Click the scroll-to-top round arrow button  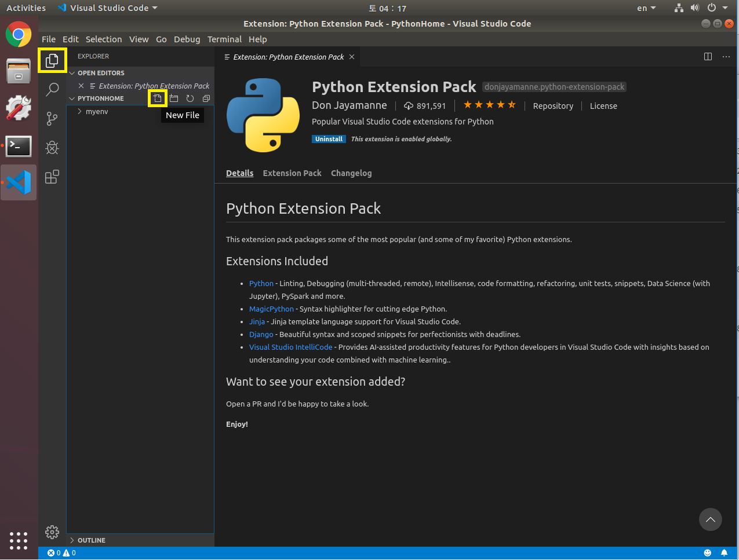[711, 519]
